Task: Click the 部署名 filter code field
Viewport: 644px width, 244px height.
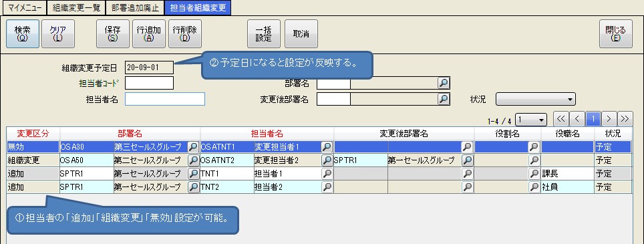Action: point(333,84)
